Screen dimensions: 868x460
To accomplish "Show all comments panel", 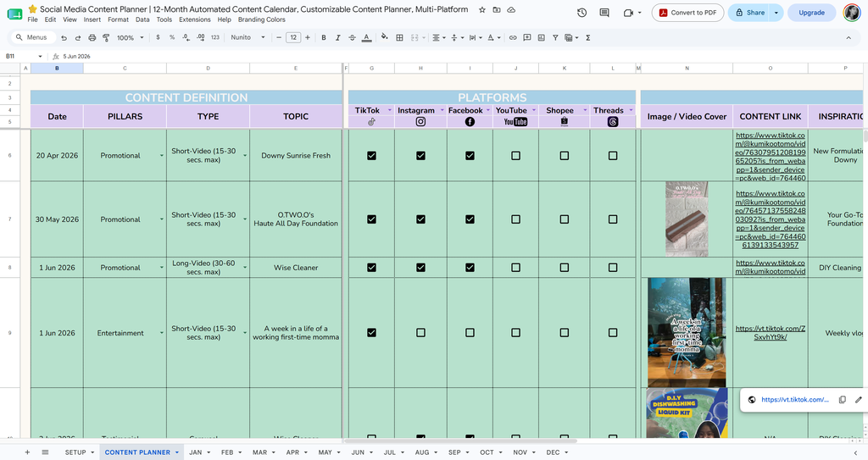I will 604,13.
